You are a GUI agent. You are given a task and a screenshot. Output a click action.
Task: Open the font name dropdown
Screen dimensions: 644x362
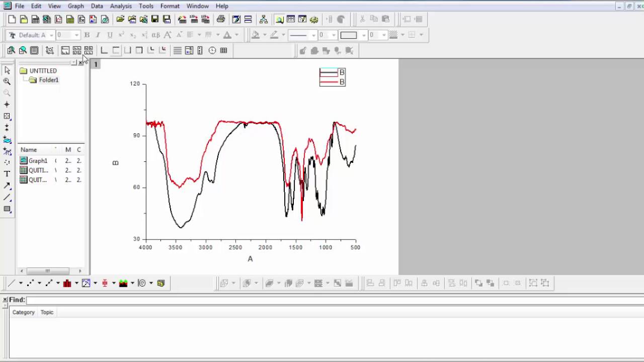pyautogui.click(x=51, y=35)
